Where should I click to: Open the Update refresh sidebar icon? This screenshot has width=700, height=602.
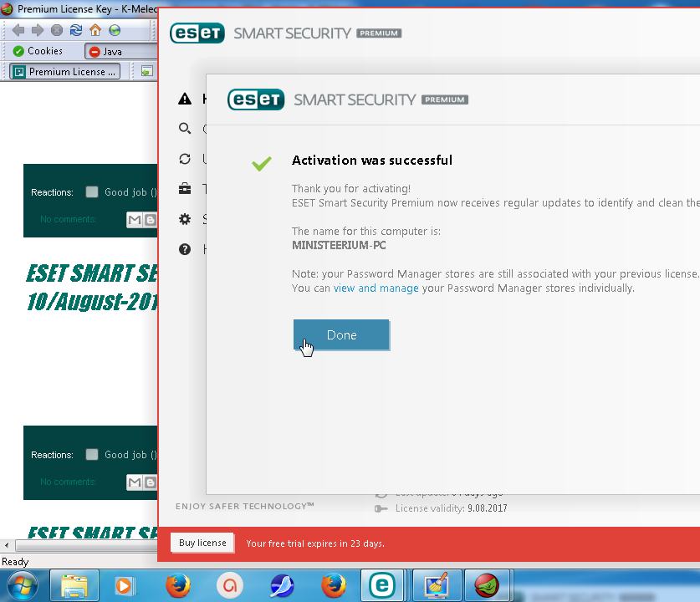tap(185, 159)
